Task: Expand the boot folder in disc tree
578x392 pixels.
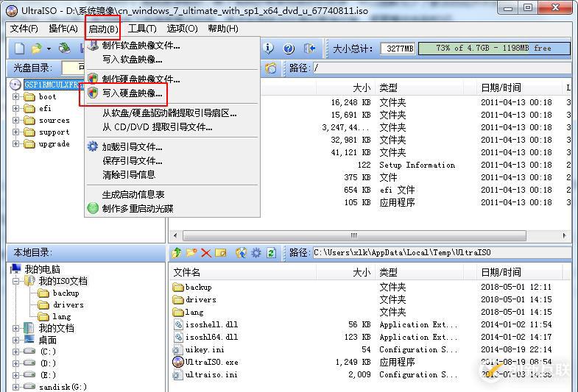Action: (15, 97)
